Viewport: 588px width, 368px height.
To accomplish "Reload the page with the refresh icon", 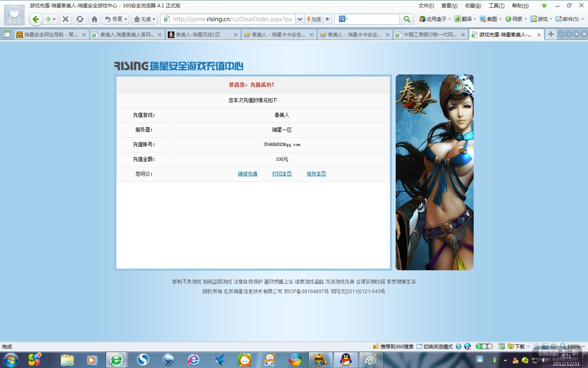I will 80,19.
